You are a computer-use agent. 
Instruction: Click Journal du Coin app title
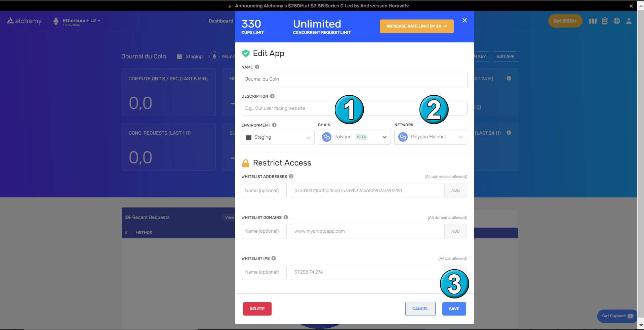tap(144, 56)
